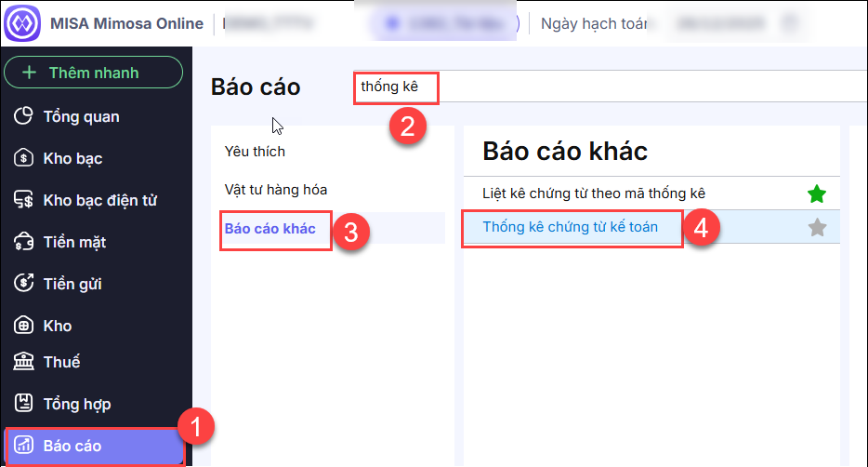Click the MISA Mimosa Online logo icon
868x467 pixels.
click(22, 23)
